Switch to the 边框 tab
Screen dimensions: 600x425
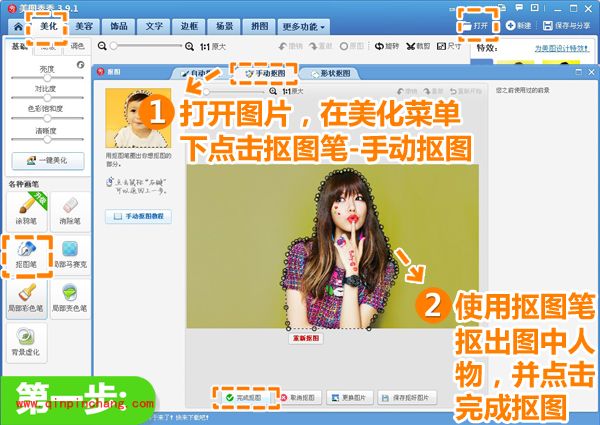(189, 26)
